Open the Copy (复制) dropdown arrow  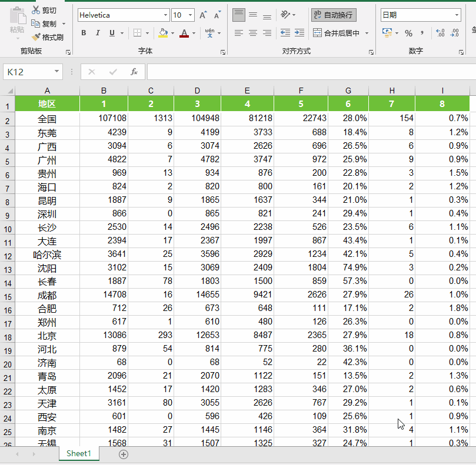point(64,24)
